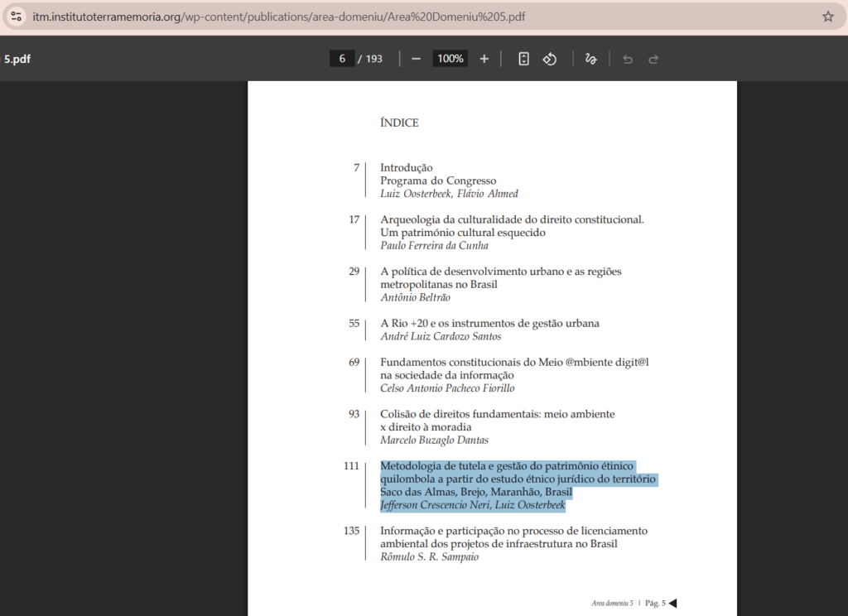
Task: Bookmark this page with the star icon
Action: [828, 17]
